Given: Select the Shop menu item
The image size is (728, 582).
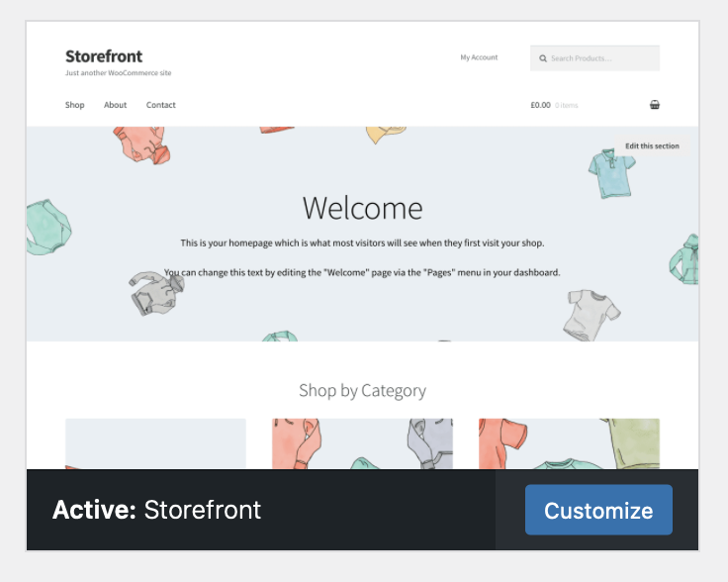Looking at the screenshot, I should tap(75, 105).
